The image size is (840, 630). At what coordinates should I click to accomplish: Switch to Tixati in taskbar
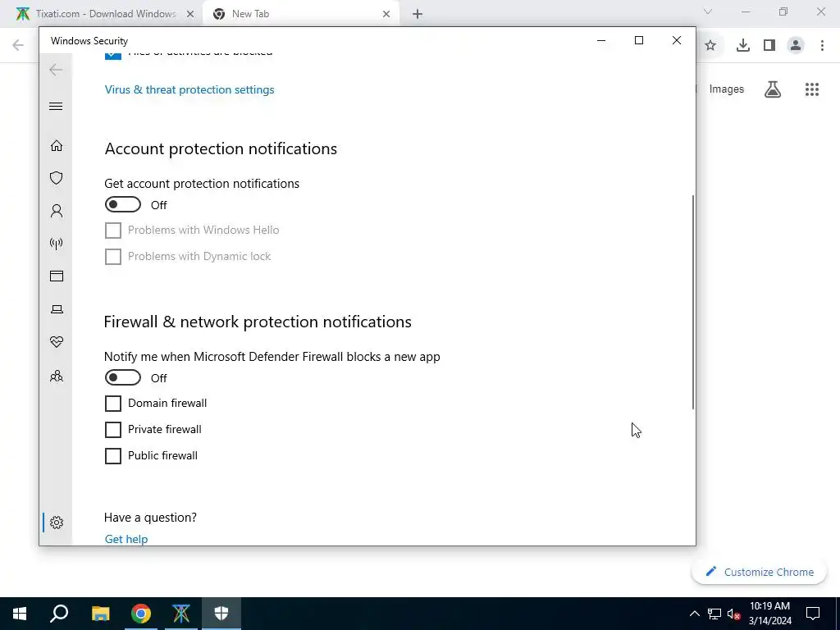point(181,614)
